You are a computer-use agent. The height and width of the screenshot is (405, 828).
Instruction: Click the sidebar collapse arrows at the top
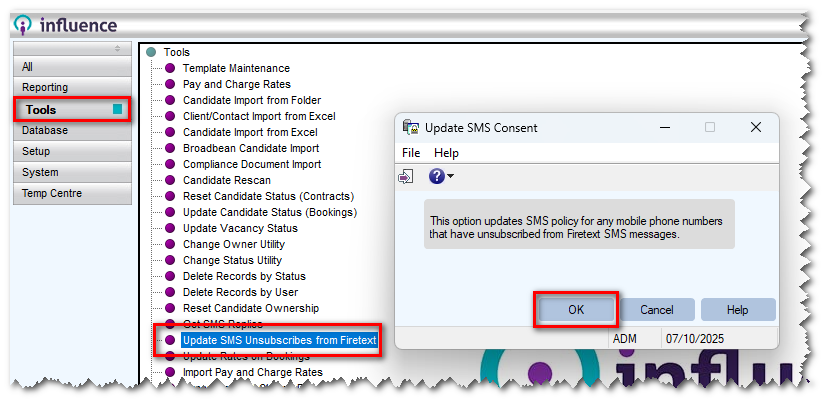117,49
